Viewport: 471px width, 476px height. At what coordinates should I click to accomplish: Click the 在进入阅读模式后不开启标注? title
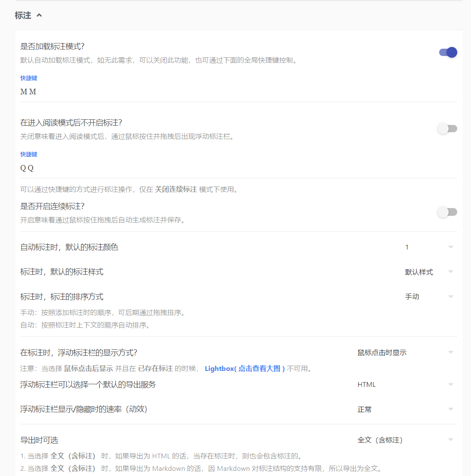pyautogui.click(x=71, y=123)
